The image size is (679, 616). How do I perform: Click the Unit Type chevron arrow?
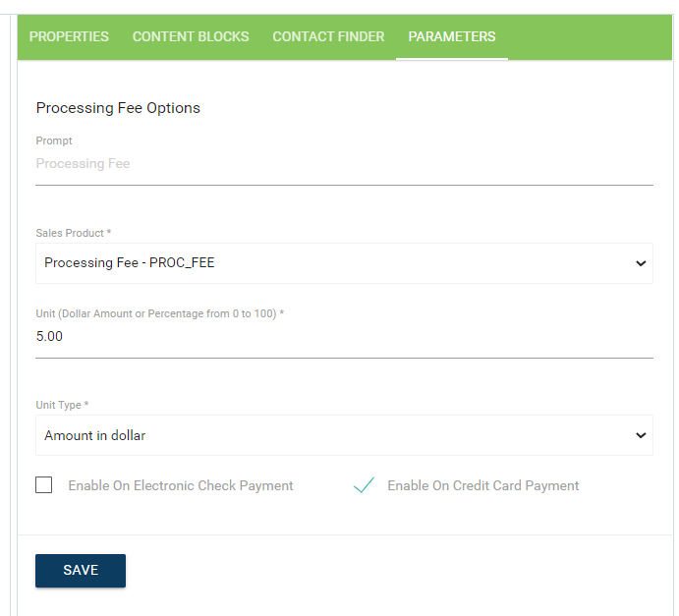(x=641, y=435)
